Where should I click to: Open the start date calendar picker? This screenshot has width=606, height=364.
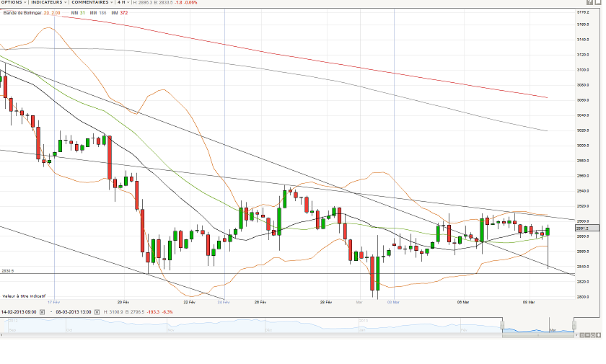click(x=43, y=311)
